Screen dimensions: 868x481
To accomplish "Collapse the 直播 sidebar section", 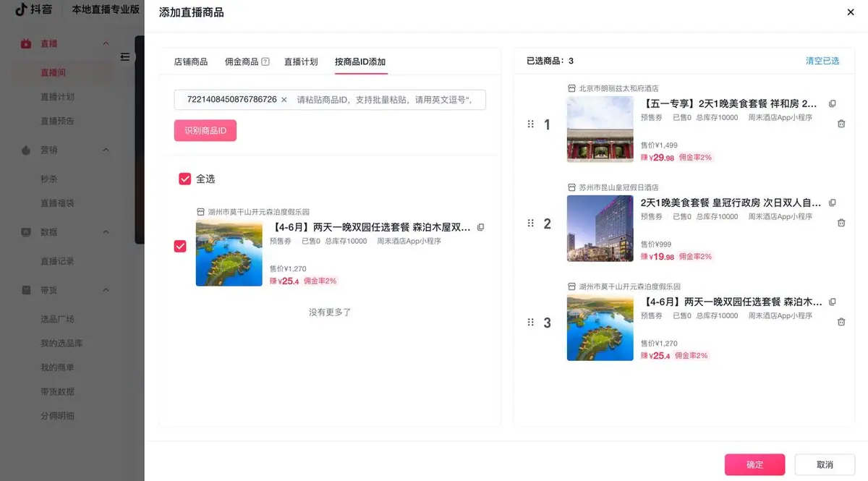I will tap(106, 44).
